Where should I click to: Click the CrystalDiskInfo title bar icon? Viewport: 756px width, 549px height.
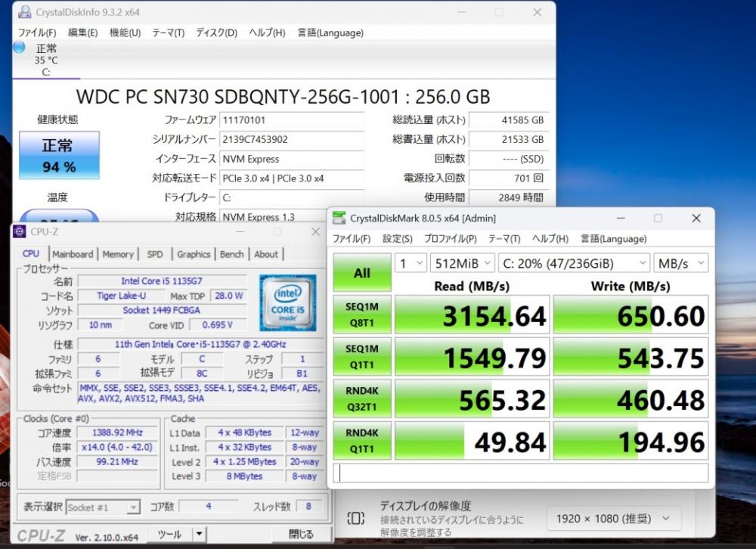pyautogui.click(x=24, y=12)
